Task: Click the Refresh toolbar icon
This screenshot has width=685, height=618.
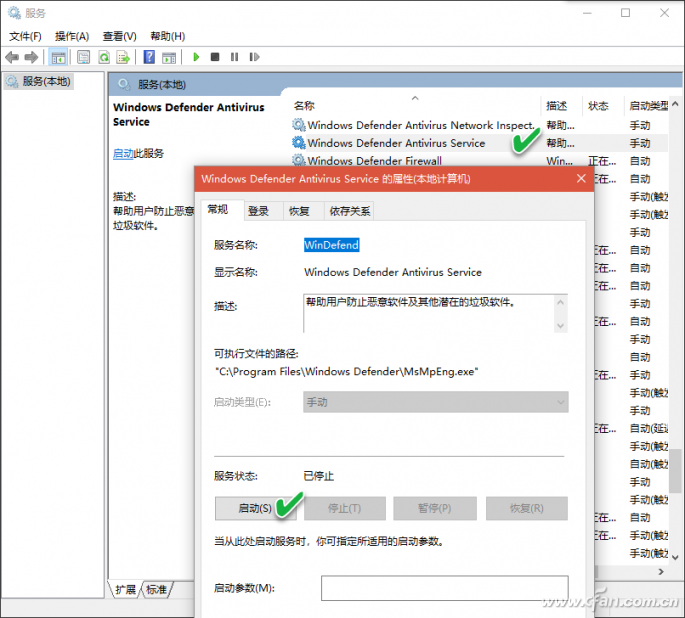Action: (103, 57)
